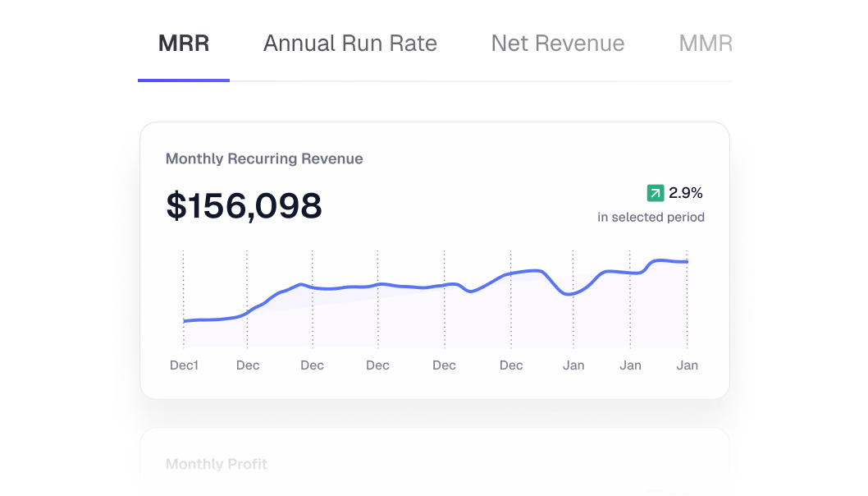Screen dimensions: 868x496
Task: Go to the MMR tab
Action: click(705, 44)
